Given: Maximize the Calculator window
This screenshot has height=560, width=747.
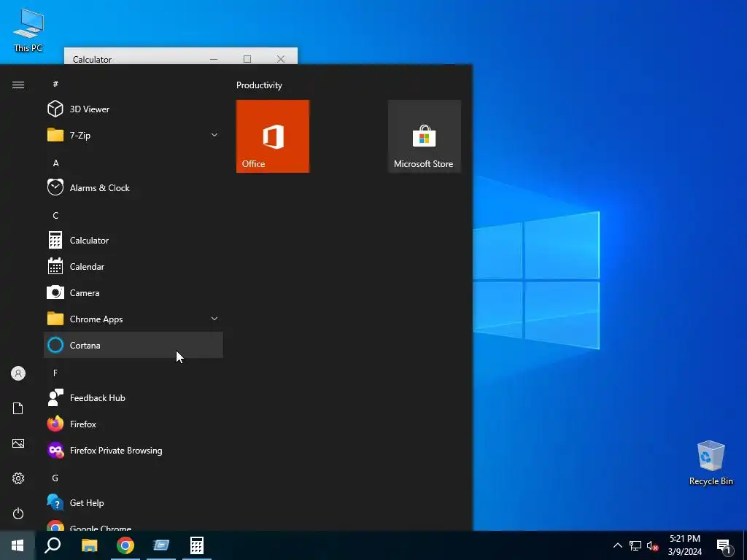Looking at the screenshot, I should (247, 59).
